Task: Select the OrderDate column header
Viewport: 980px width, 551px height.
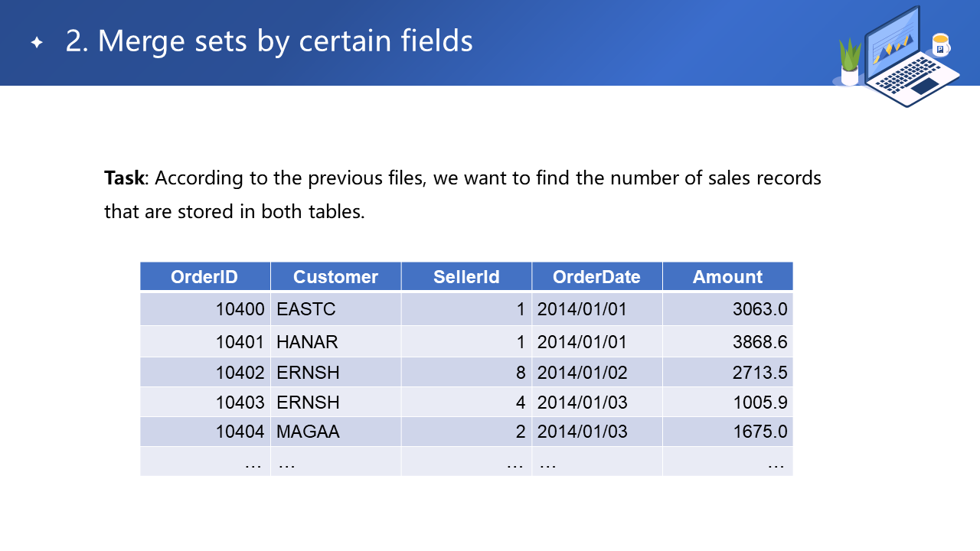Action: point(596,277)
